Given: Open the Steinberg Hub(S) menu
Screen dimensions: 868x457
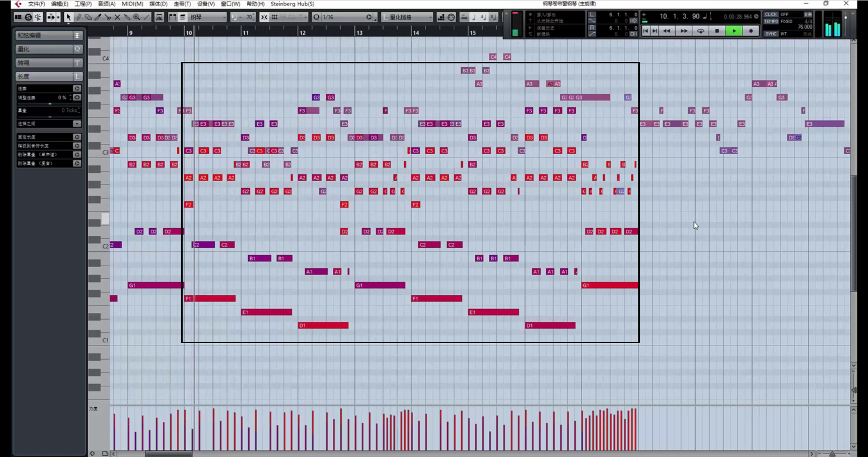Looking at the screenshot, I should tap(292, 4).
